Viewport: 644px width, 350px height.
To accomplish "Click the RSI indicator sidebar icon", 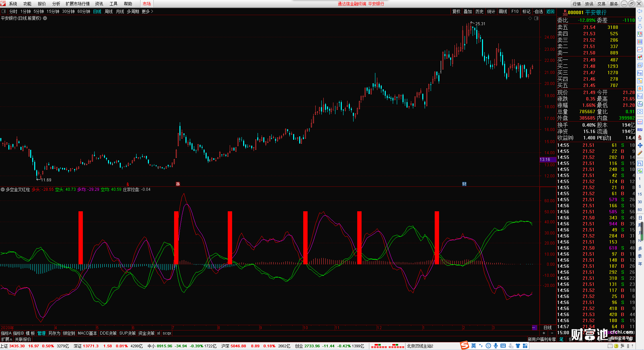I will (640, 130).
